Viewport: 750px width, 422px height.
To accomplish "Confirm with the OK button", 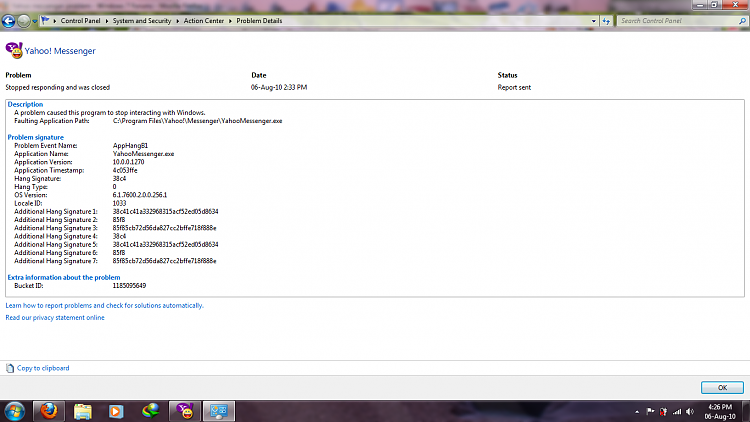I will (722, 388).
